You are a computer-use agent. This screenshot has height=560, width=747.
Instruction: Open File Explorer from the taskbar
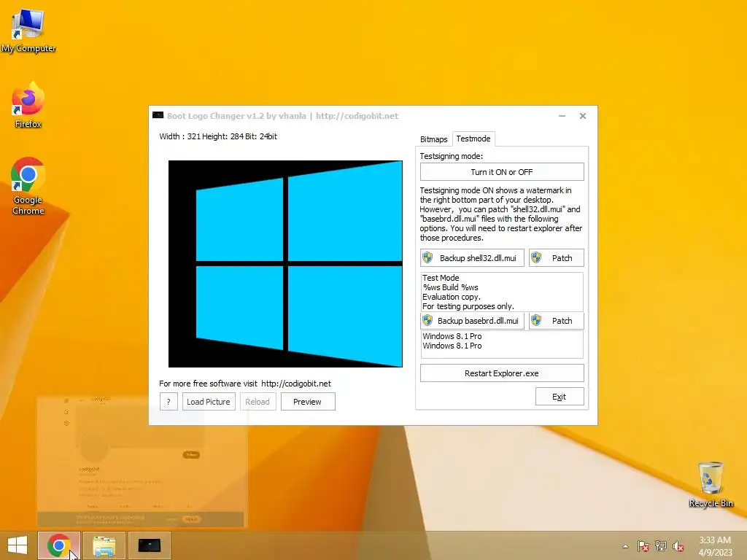click(x=104, y=545)
